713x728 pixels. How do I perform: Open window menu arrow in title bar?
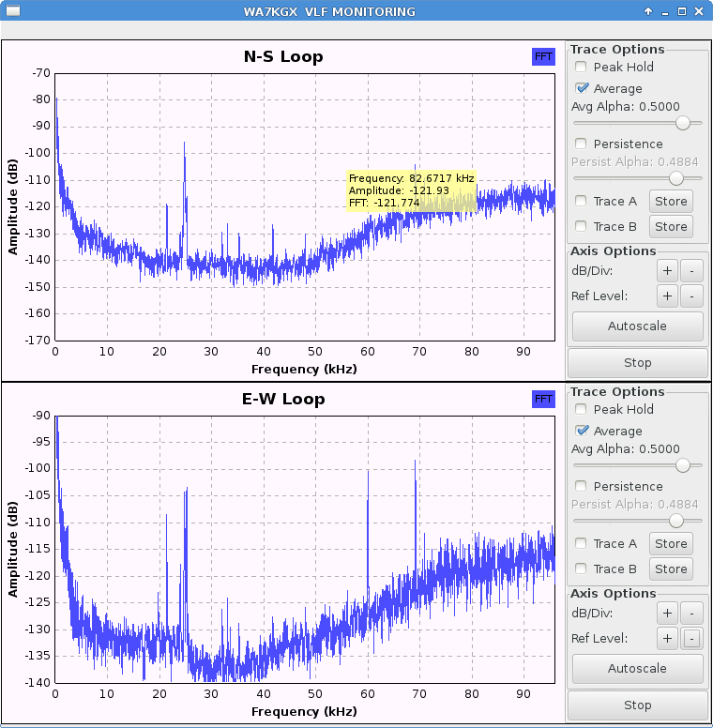pos(648,11)
